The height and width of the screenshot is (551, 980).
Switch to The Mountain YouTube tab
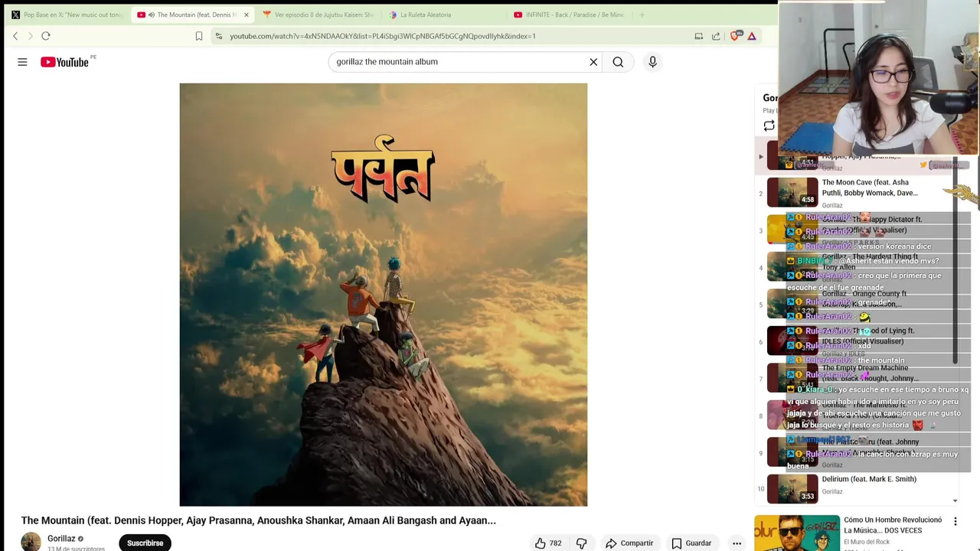(x=191, y=15)
